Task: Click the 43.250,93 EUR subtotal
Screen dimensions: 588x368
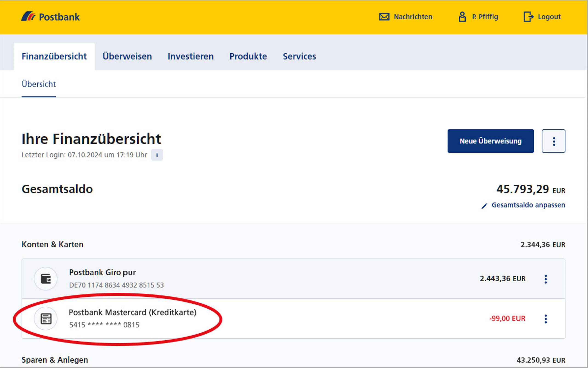Action: pyautogui.click(x=541, y=360)
